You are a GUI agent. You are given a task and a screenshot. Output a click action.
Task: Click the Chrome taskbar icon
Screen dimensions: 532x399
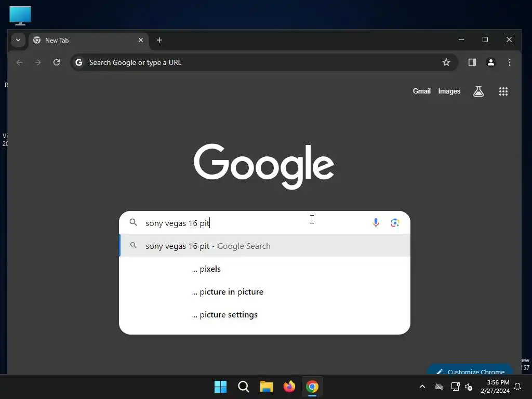(312, 387)
